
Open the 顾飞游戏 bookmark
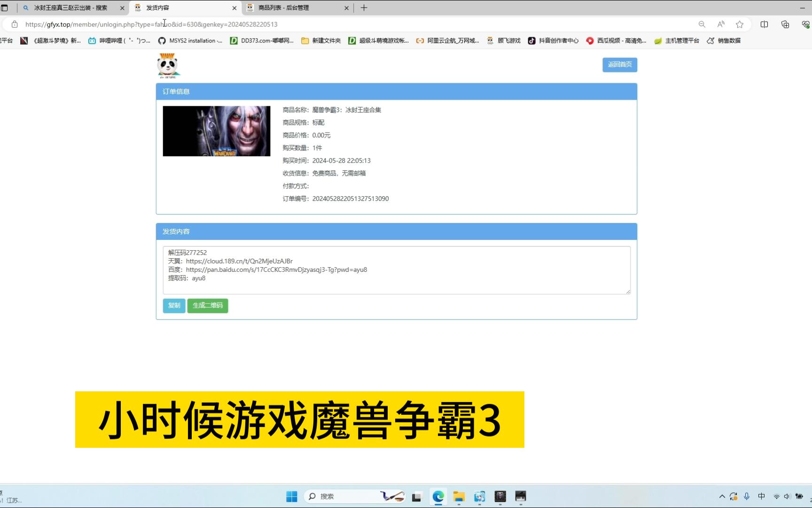[504, 41]
